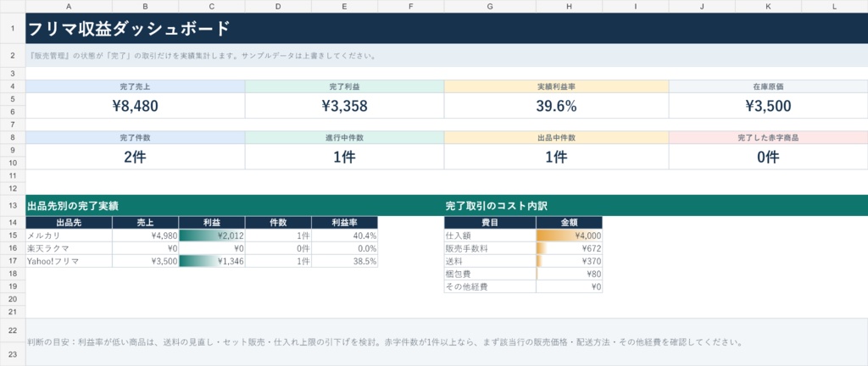Click the 1件 value under 出品中件数
This screenshot has width=868, height=366.
point(556,157)
